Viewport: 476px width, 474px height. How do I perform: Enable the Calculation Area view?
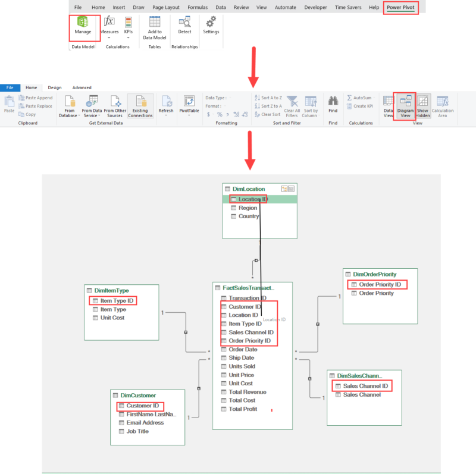pyautogui.click(x=443, y=107)
